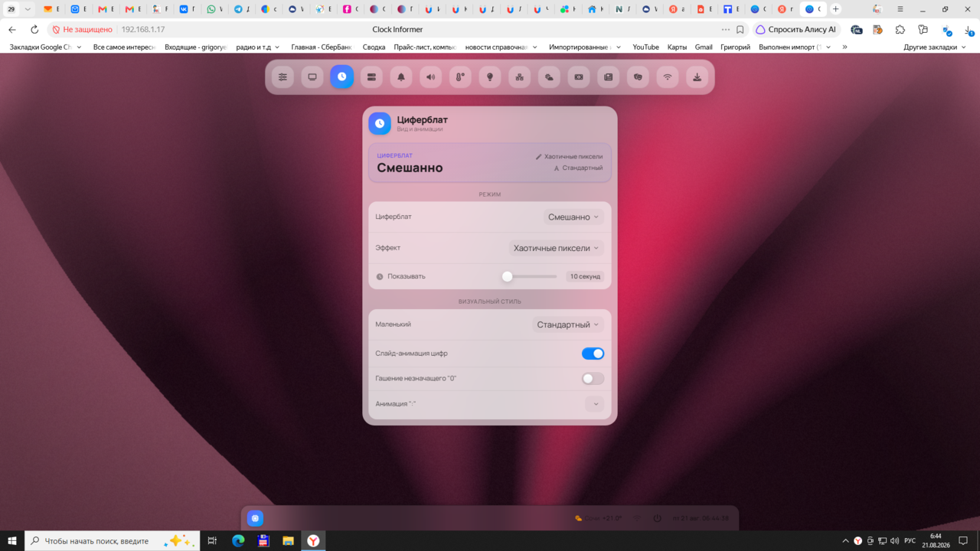Open Microsoft Edge from the taskbar
Image resolution: width=980 pixels, height=551 pixels.
(x=238, y=541)
